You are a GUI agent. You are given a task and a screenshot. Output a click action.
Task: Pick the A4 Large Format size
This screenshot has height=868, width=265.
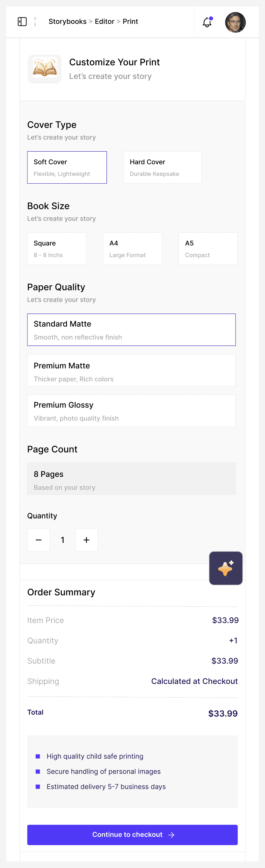point(132,249)
